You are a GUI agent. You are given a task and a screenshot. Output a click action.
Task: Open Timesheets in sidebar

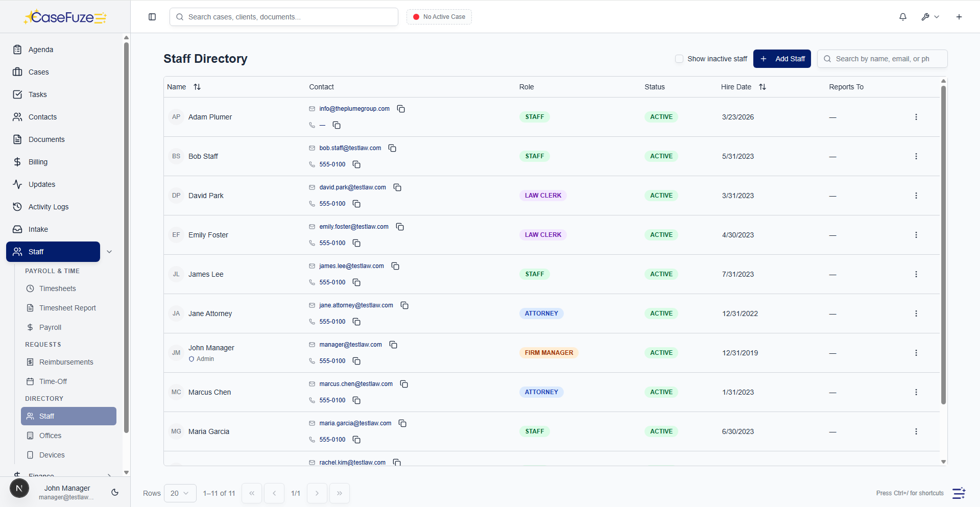click(x=57, y=288)
